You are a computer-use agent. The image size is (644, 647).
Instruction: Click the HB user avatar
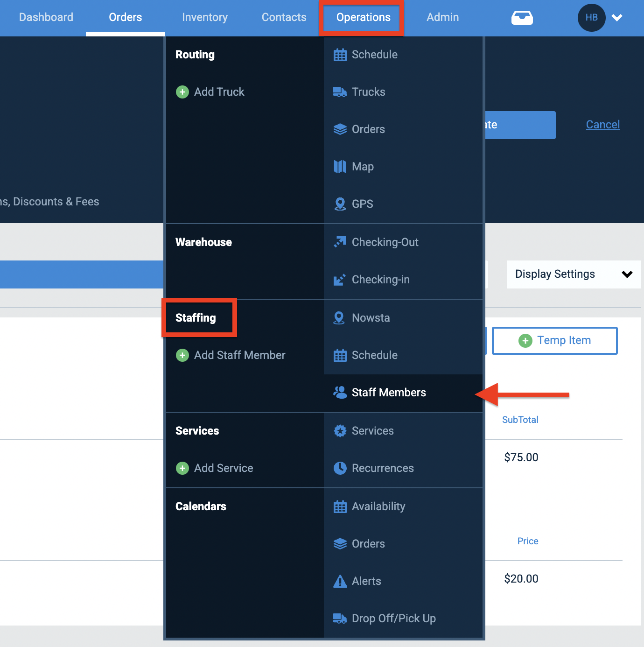tap(591, 18)
